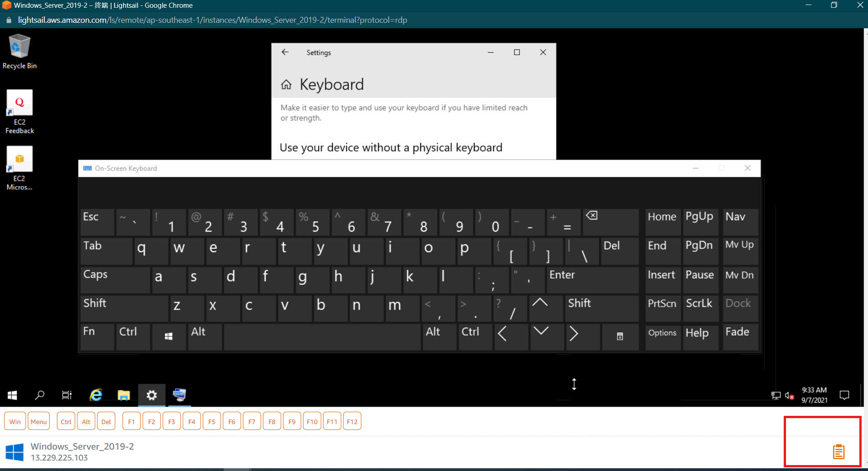Click the Del button in Lightsail toolbar

click(106, 421)
